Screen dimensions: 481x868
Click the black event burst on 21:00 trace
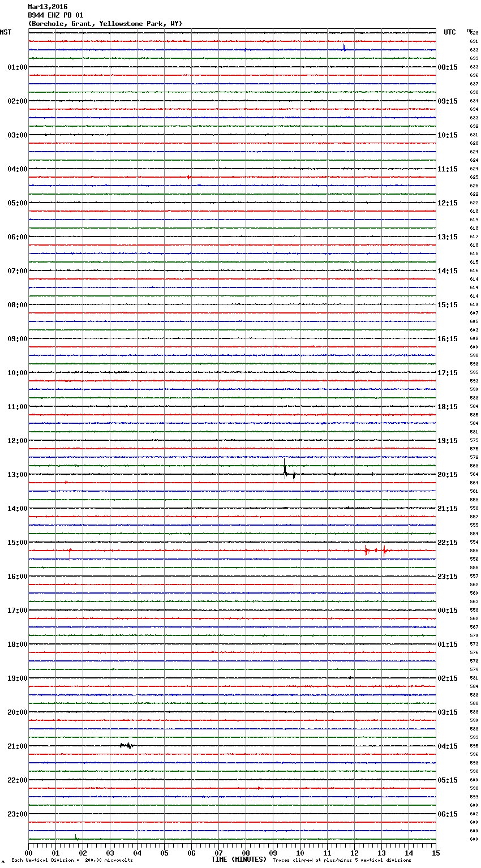[127, 746]
